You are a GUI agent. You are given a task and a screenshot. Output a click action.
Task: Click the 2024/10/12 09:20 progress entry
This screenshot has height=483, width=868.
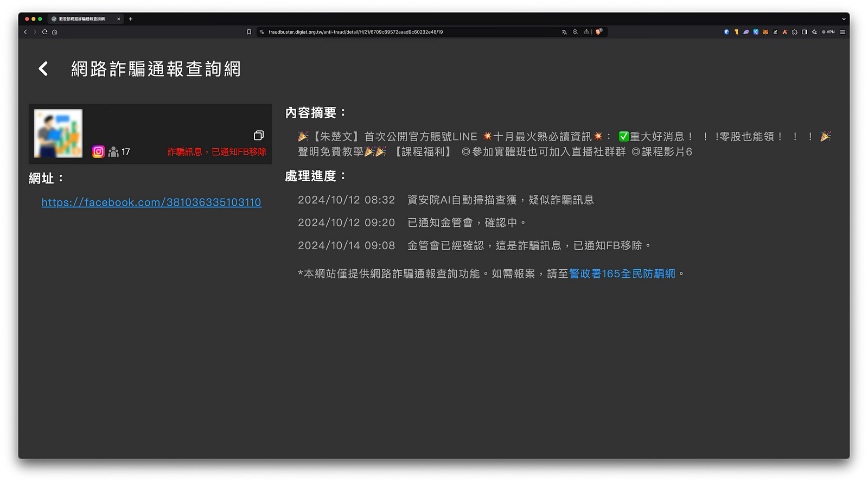412,223
